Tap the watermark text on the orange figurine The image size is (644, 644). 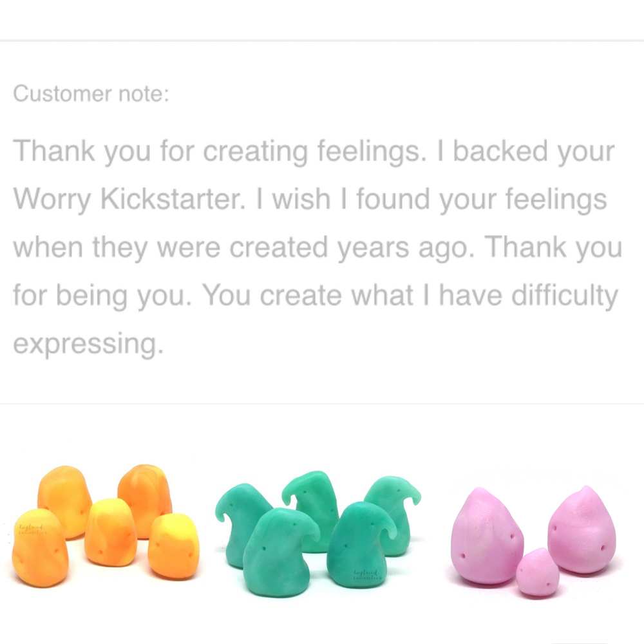coord(32,529)
